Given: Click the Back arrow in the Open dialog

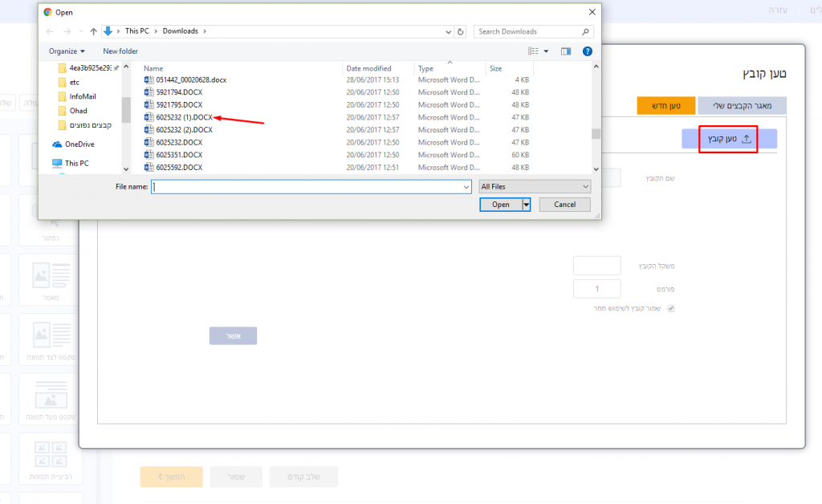Looking at the screenshot, I should (x=50, y=31).
